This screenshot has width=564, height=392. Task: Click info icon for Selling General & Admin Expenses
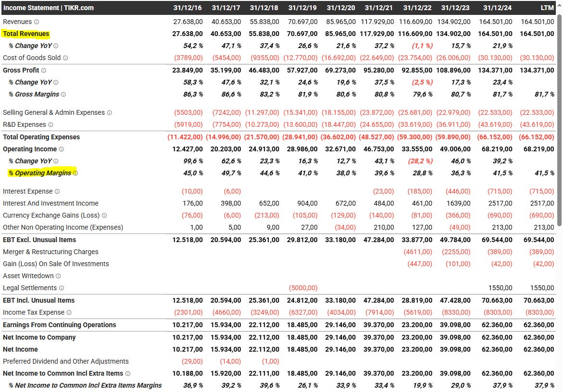tap(109, 113)
